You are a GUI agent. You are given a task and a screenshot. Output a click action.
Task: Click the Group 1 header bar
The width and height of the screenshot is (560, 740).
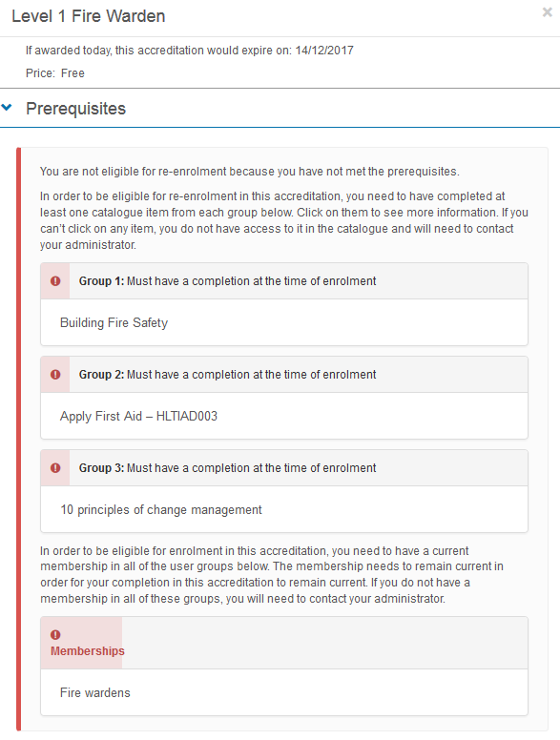284,281
